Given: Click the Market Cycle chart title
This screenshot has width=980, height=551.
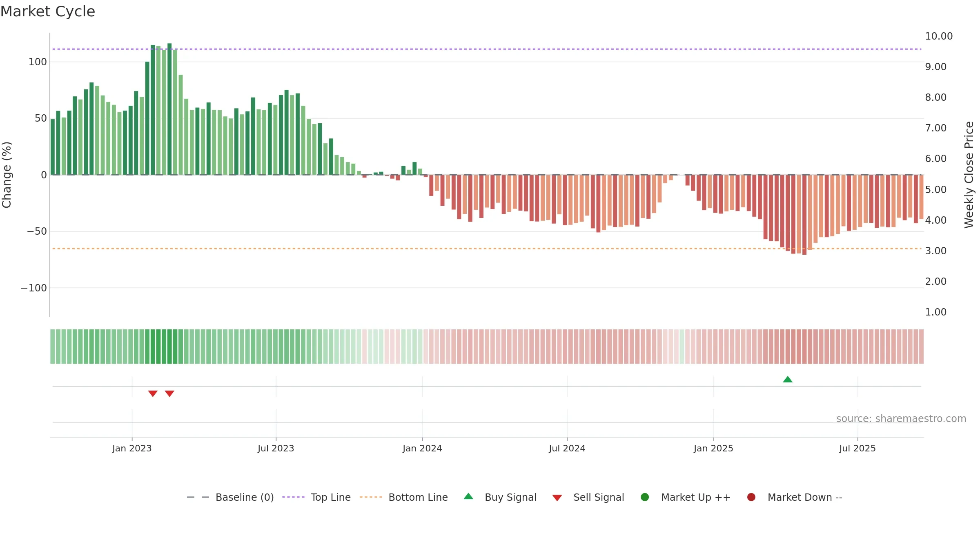Looking at the screenshot, I should (48, 11).
